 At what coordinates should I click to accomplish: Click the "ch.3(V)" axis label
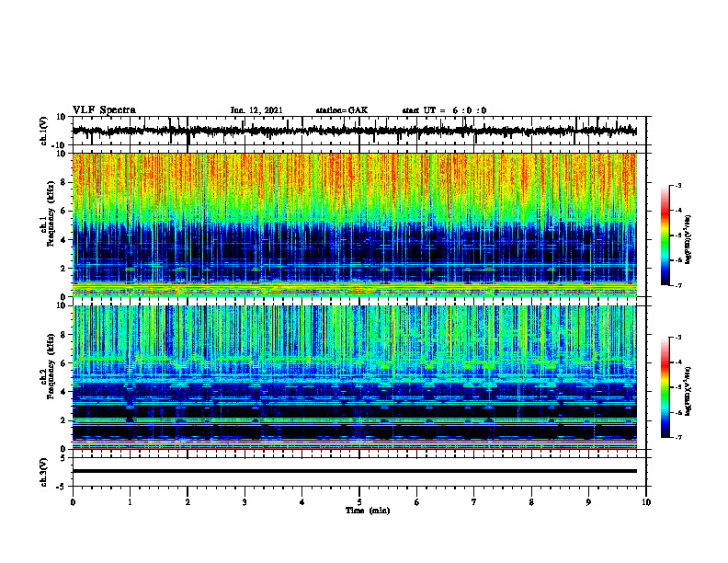pos(44,472)
